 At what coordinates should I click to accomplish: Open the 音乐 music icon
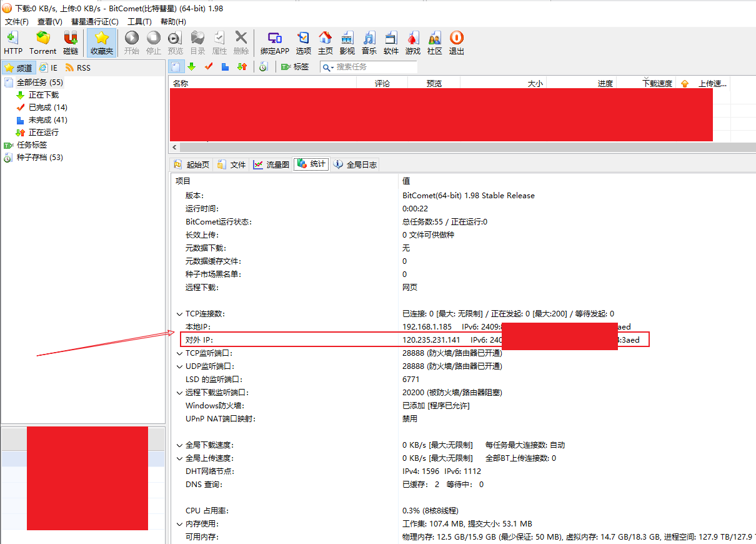pos(369,43)
